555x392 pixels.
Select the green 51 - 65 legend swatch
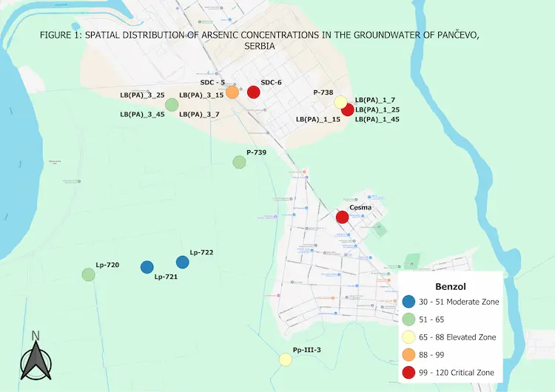pyautogui.click(x=409, y=320)
